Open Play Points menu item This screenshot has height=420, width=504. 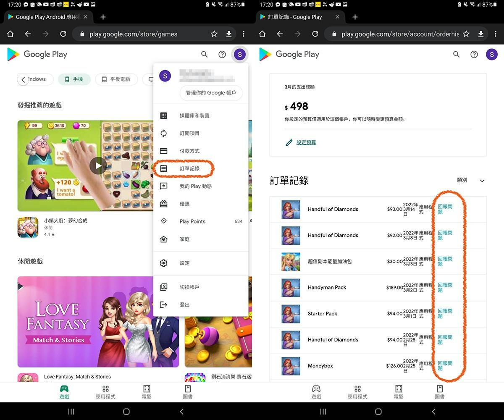click(201, 221)
